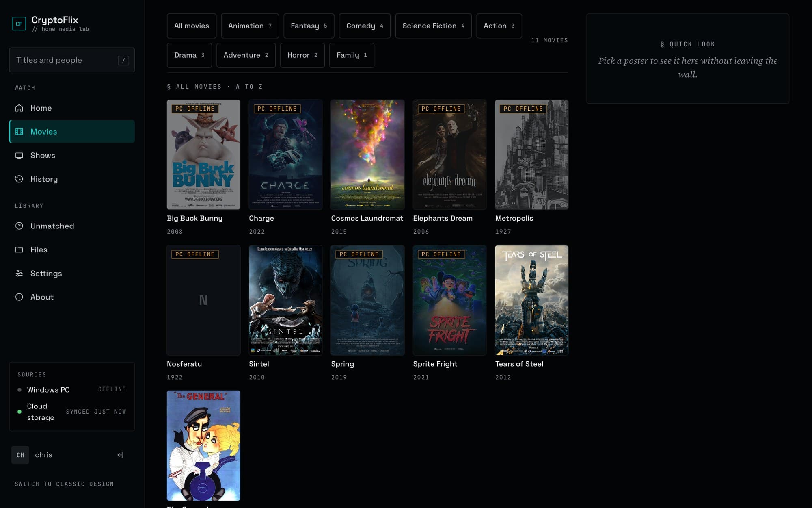Filter by Drama genre
Viewport: 812px width, 508px height.
(x=189, y=55)
